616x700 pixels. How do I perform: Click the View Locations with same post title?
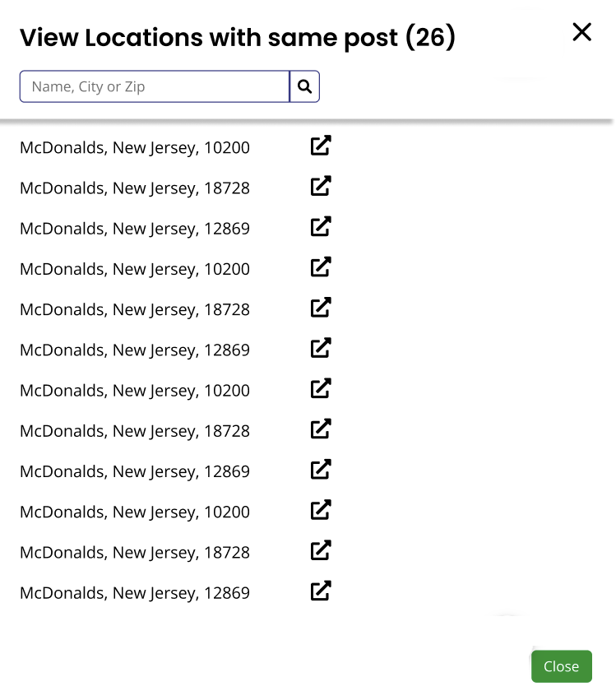click(x=239, y=38)
